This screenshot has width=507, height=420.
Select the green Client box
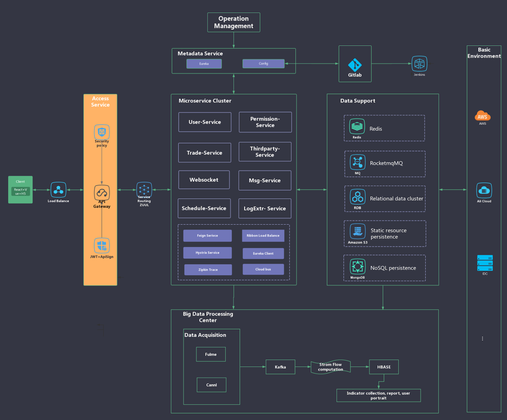tap(21, 189)
